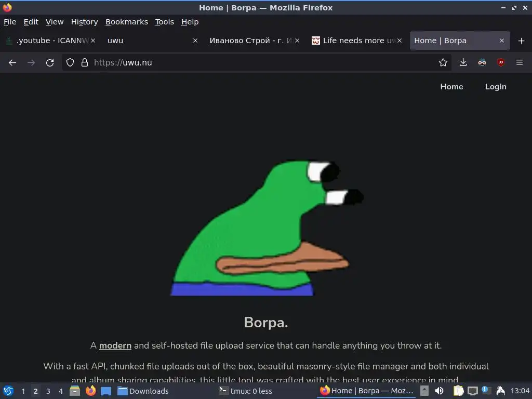Screen dimensions: 532x399
Task: Switch to workspace 1
Action: click(23, 391)
